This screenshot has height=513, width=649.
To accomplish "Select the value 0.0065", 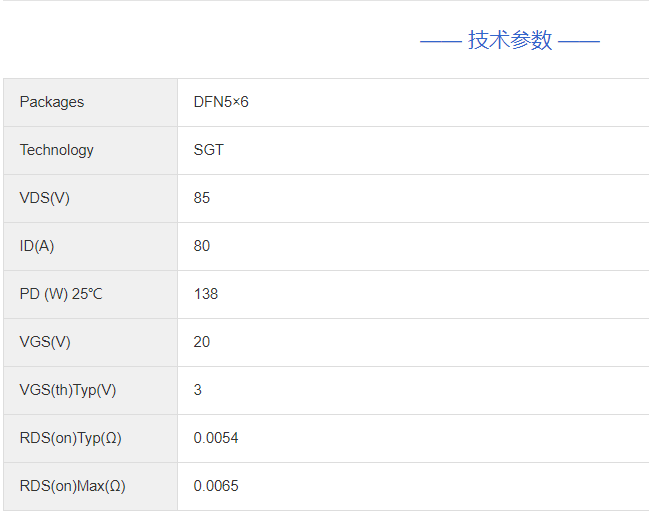I will pyautogui.click(x=216, y=486).
